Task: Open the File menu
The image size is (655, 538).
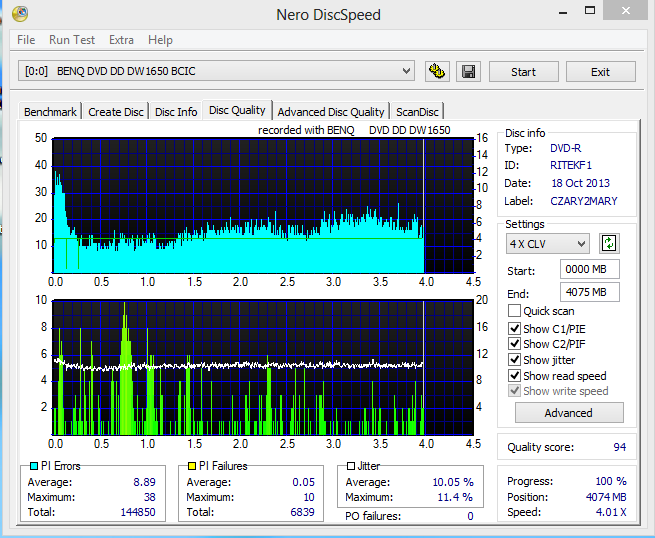Action: [26, 40]
